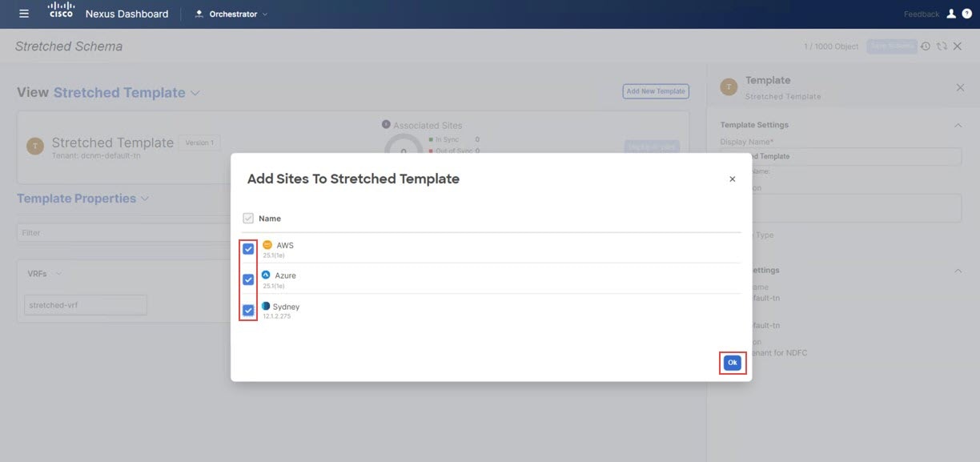Open the Orchestrator service switcher dropdown
The image size is (980, 462).
[x=231, y=14]
